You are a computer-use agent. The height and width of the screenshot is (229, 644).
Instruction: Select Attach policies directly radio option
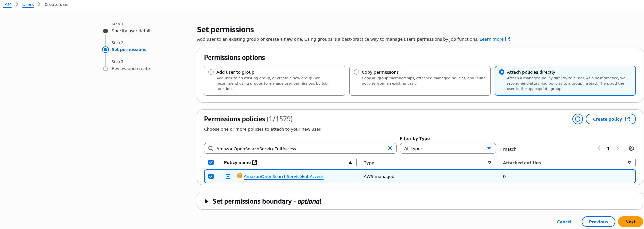[502, 72]
